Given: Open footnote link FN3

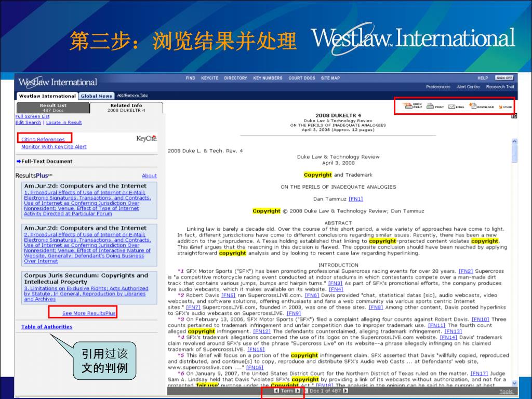Looking at the screenshot, I should coord(335,283).
